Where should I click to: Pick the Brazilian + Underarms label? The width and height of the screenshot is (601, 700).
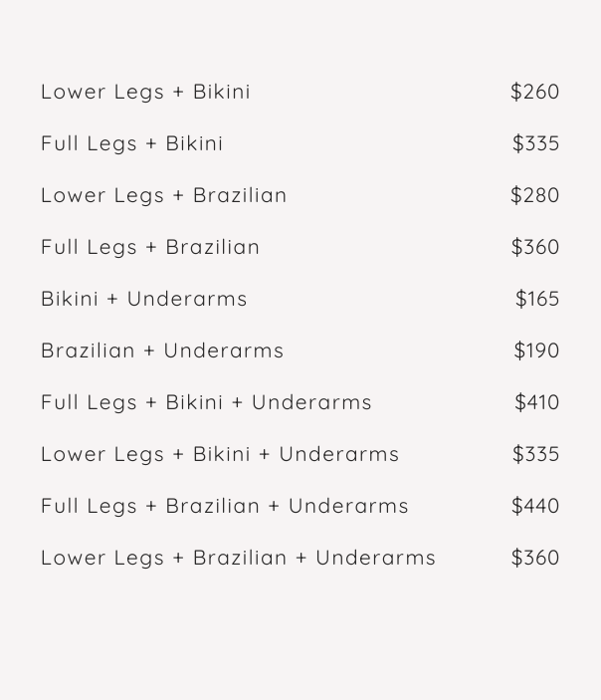pyautogui.click(x=162, y=350)
